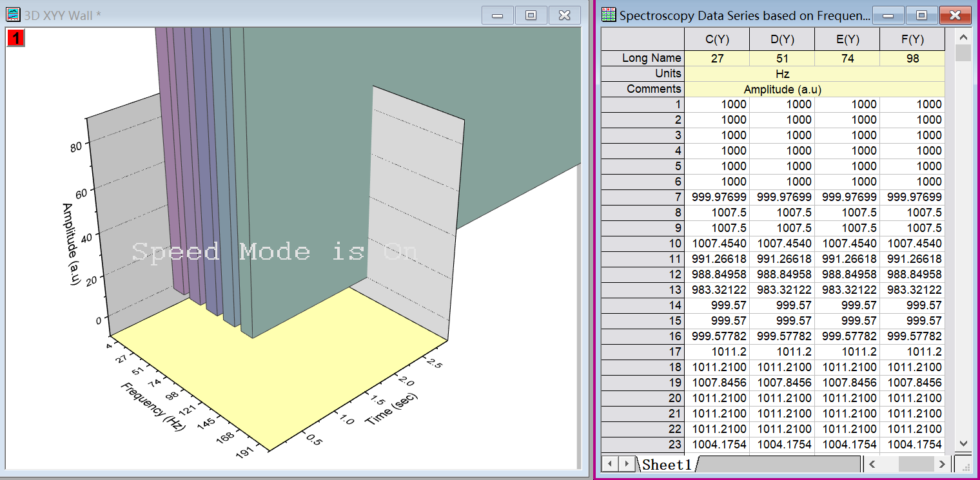Select column C(Y) header
This screenshot has width=980, height=480.
pyautogui.click(x=717, y=39)
